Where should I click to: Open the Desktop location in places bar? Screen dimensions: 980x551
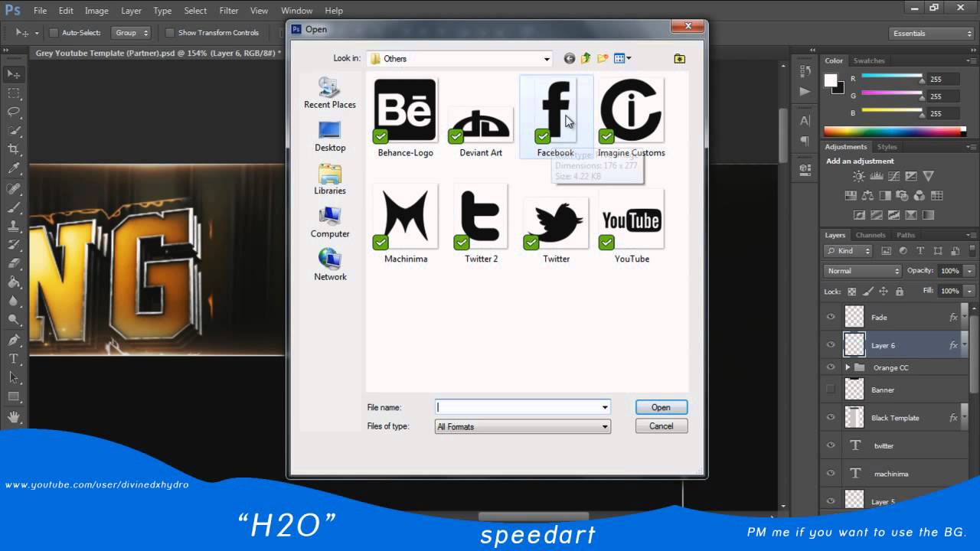(330, 137)
